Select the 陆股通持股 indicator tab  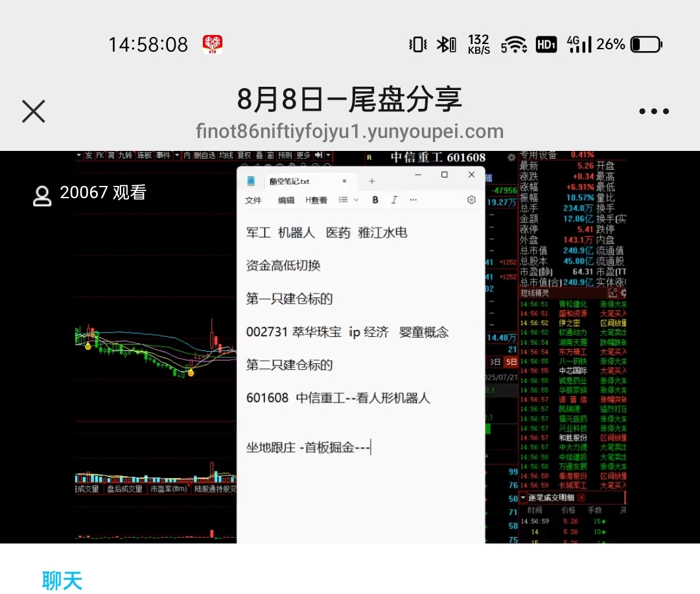click(x=215, y=489)
